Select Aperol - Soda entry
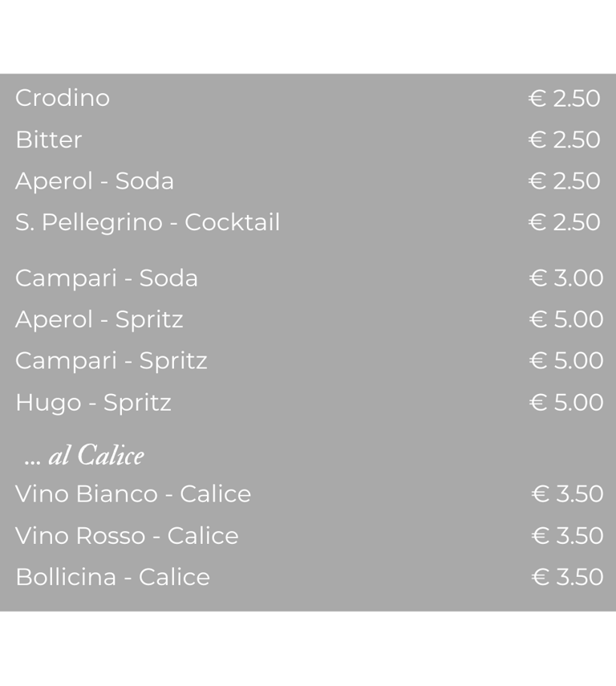The height and width of the screenshot is (686, 616). tap(95, 181)
